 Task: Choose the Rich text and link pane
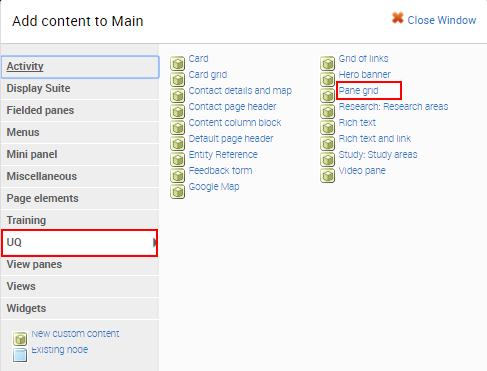click(x=375, y=138)
